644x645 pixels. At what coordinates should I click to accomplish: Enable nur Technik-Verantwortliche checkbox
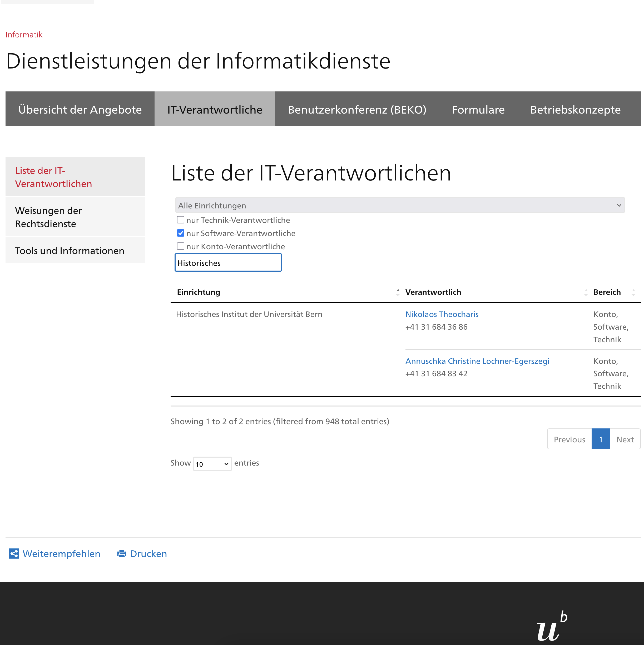[181, 220]
